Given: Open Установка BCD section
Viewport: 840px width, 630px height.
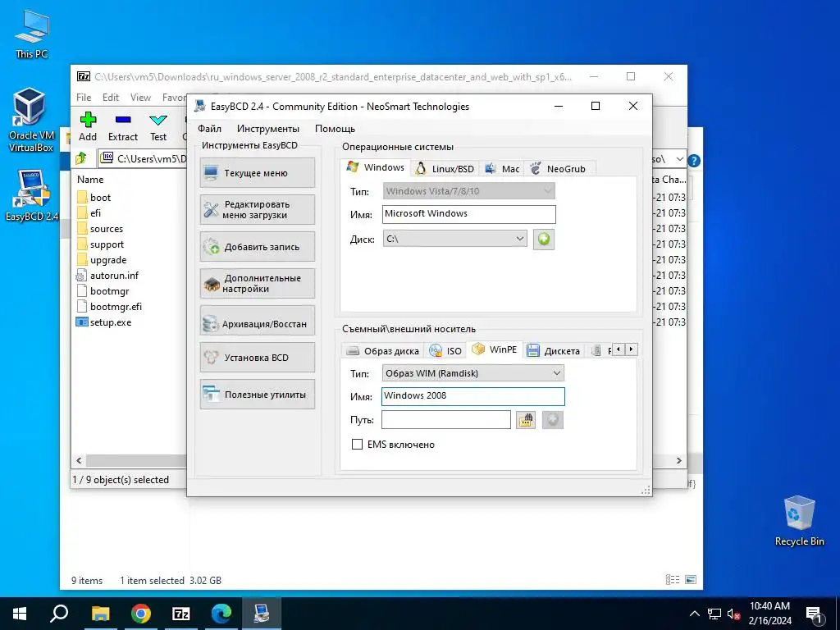Looking at the screenshot, I should click(257, 358).
